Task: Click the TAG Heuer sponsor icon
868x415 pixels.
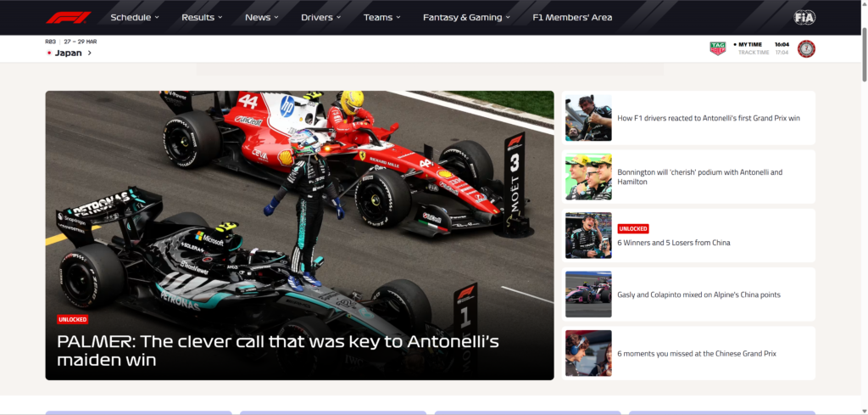Action: (717, 48)
